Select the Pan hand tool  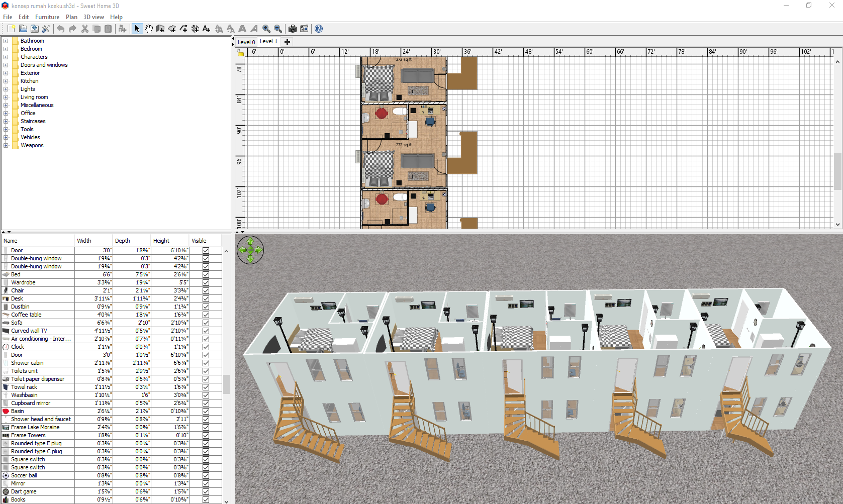(x=149, y=29)
